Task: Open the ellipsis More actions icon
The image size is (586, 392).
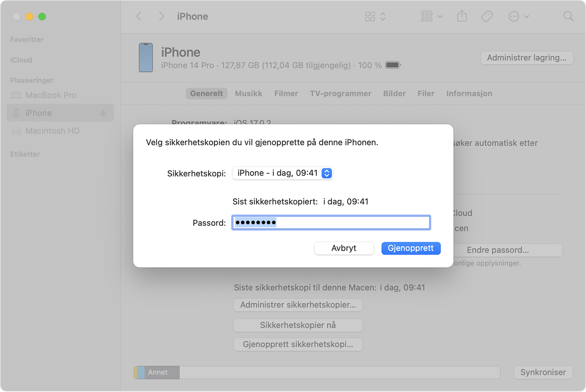Action: [514, 17]
